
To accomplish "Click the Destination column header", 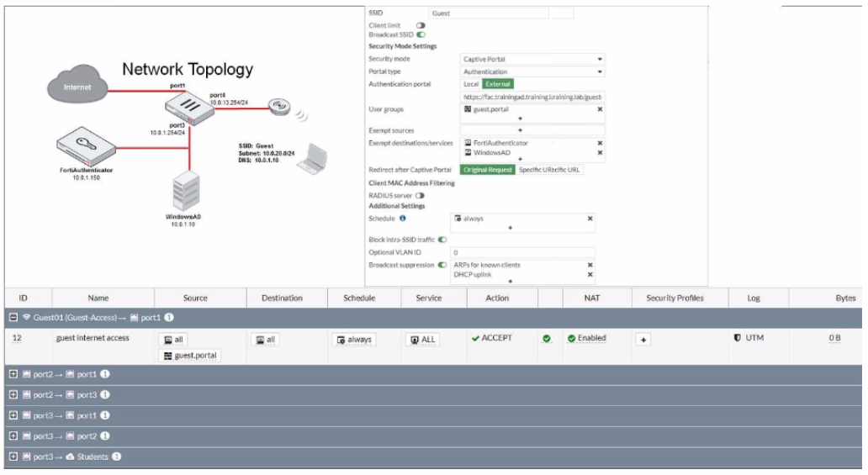I will click(x=287, y=298).
